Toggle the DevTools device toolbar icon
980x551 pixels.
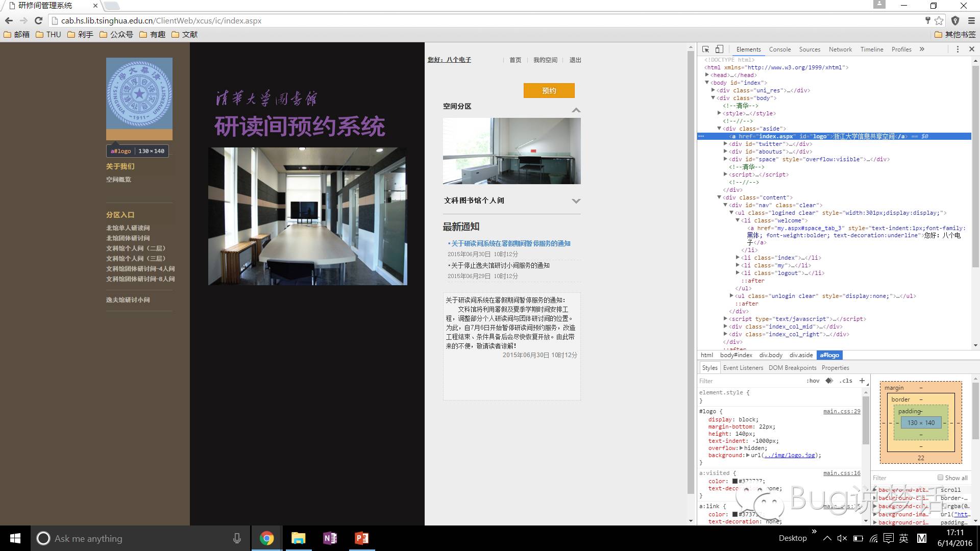click(719, 49)
